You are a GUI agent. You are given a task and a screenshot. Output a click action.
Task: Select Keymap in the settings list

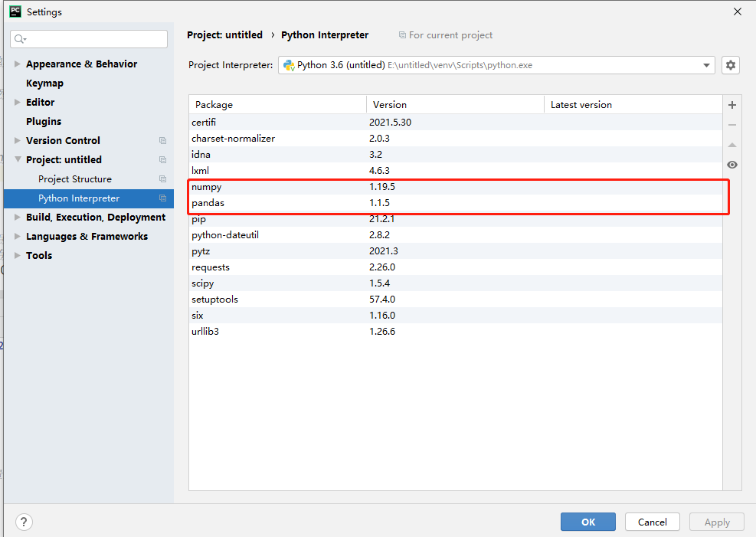click(x=44, y=83)
